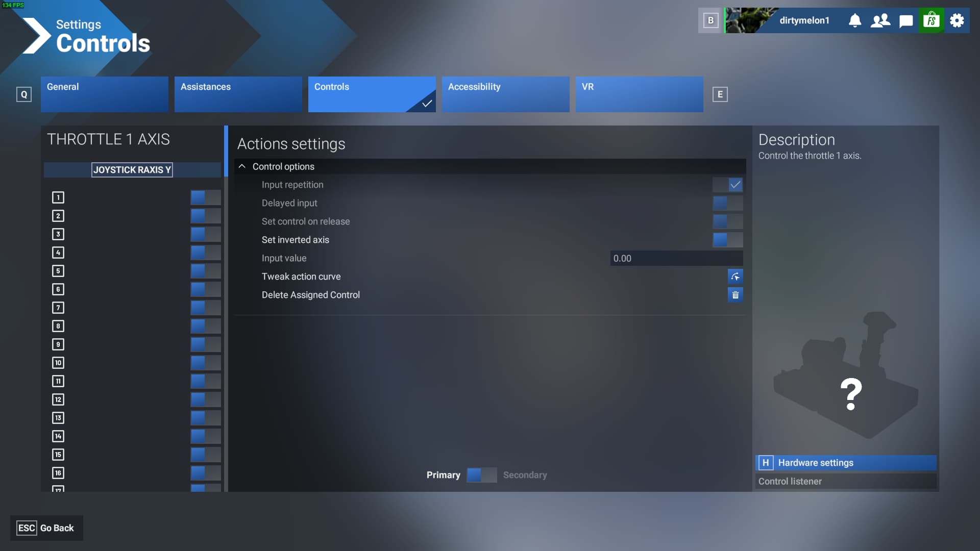Click the ESC Go Back button
This screenshot has height=551, width=980.
(x=46, y=528)
